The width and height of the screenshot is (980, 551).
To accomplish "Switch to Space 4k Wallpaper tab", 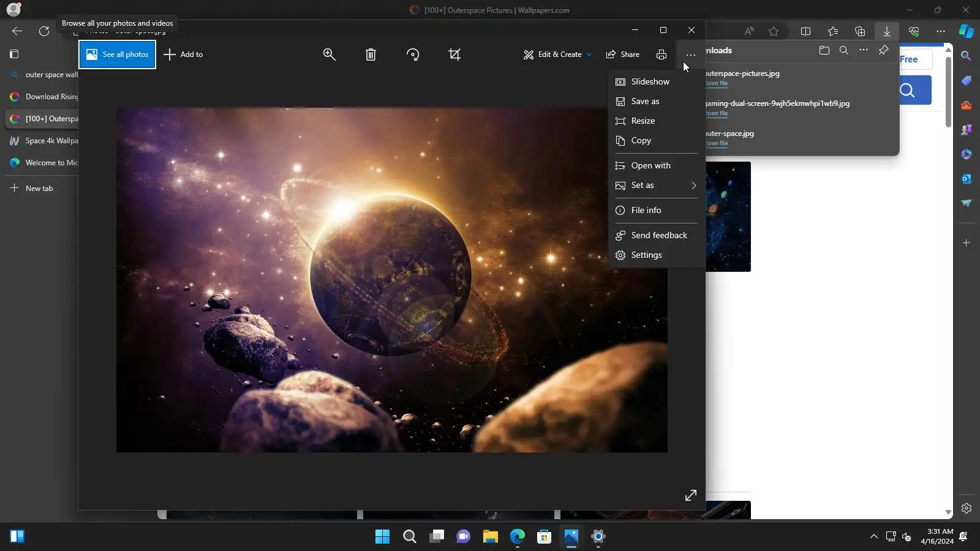I will point(42,141).
